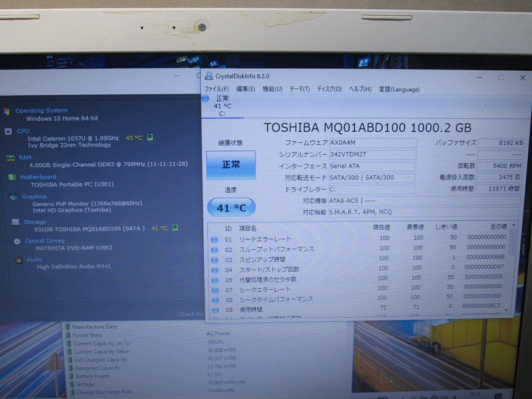Screen dimensions: 532x399
Task: Click the status circle for row 08 シークタイムパフォーマンス
Action: (x=215, y=300)
